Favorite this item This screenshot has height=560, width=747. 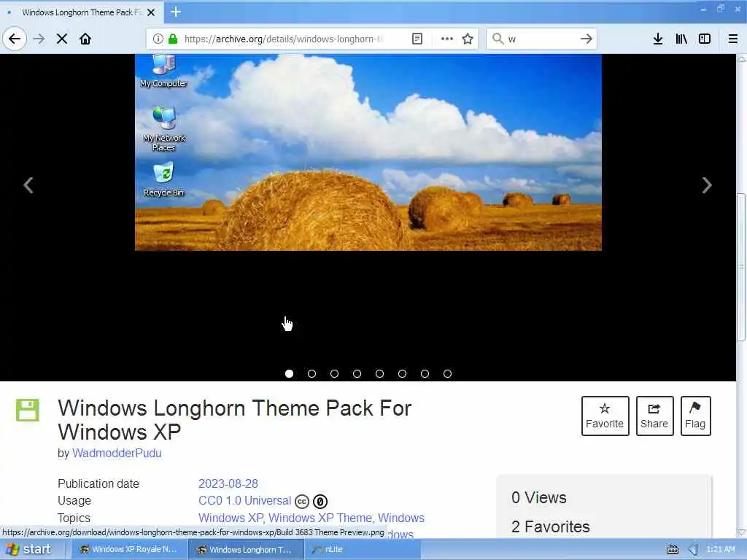coord(605,416)
